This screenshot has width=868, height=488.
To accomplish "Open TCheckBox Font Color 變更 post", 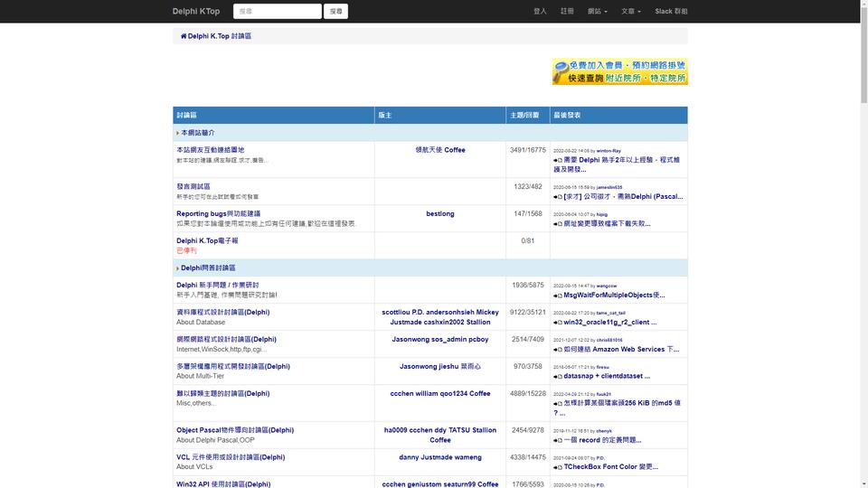I will tap(610, 466).
